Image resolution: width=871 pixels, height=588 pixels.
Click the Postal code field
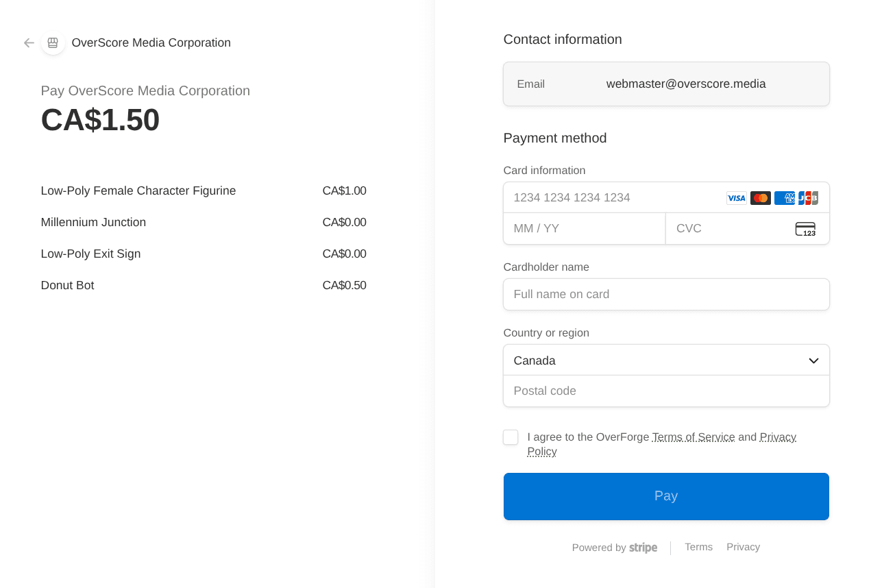666,391
